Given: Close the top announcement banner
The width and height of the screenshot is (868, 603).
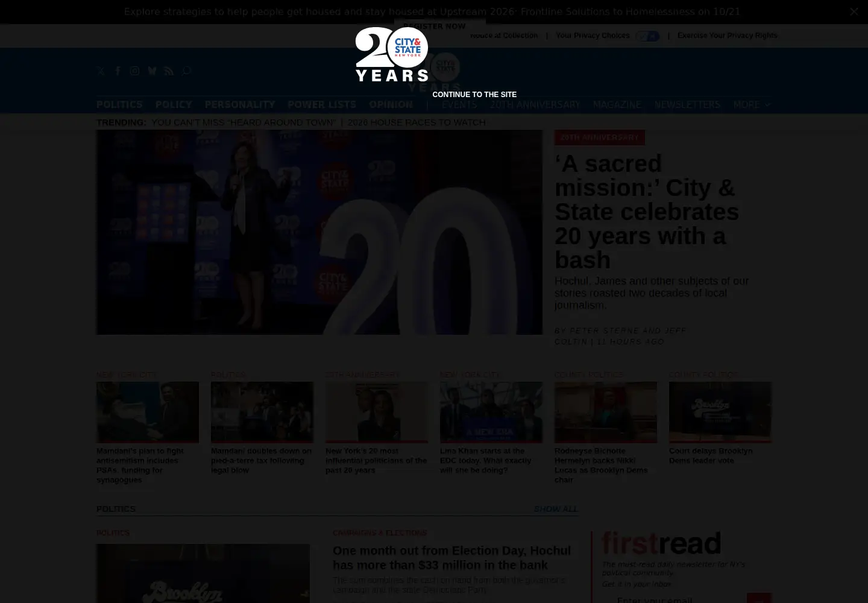Looking at the screenshot, I should point(854,11).
